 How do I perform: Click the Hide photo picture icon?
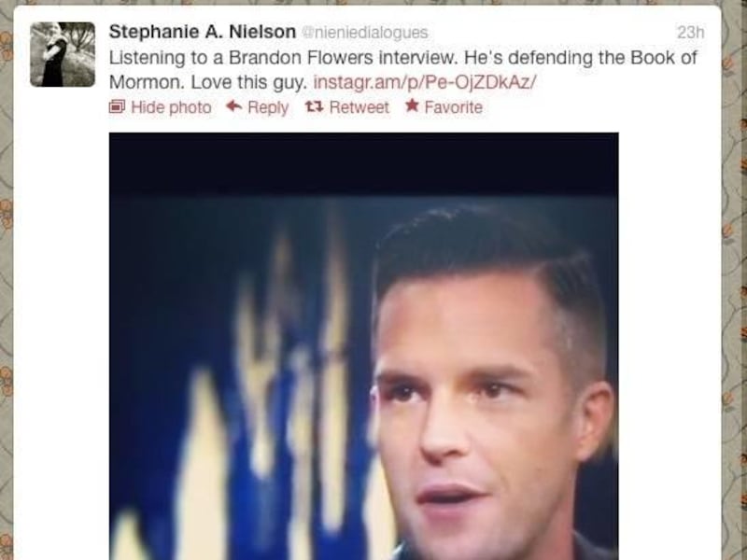click(x=117, y=106)
